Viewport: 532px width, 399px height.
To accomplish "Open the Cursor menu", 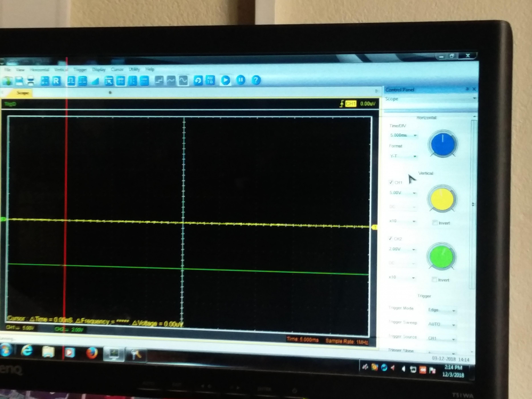I will 117,69.
